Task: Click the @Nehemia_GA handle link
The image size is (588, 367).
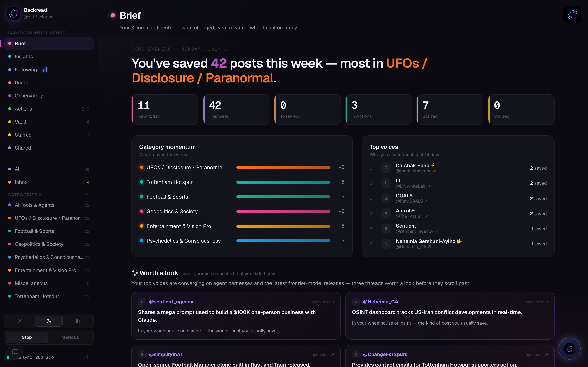Action: coord(381,302)
